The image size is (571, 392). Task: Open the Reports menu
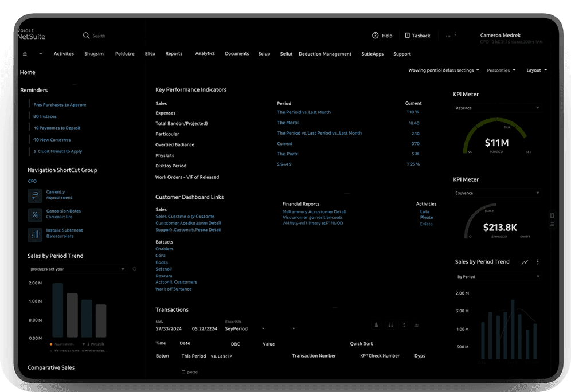pyautogui.click(x=174, y=54)
